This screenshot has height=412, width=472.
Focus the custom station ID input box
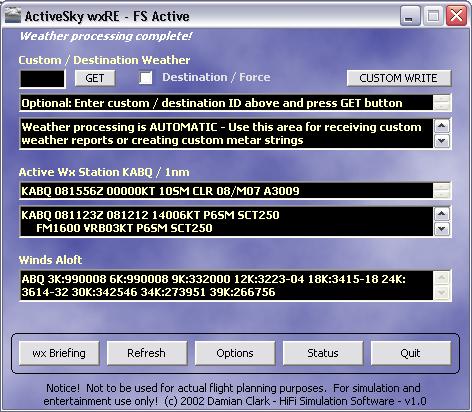[x=42, y=79]
